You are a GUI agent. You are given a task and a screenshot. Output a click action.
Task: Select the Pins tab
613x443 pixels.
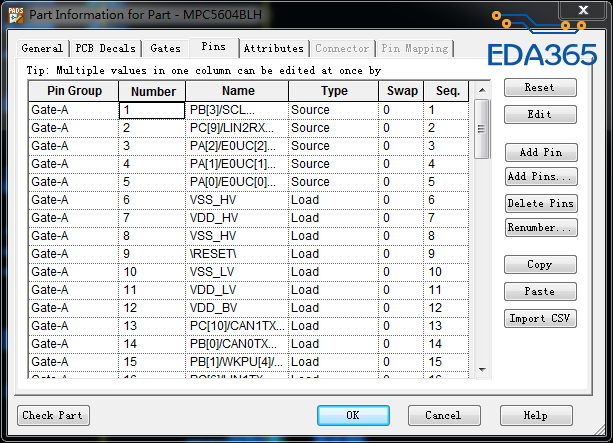(213, 47)
